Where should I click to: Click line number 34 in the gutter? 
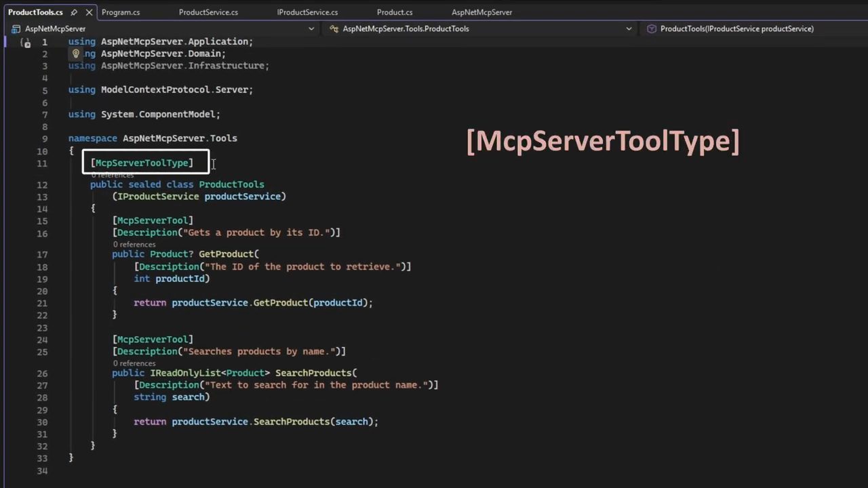pos(43,470)
